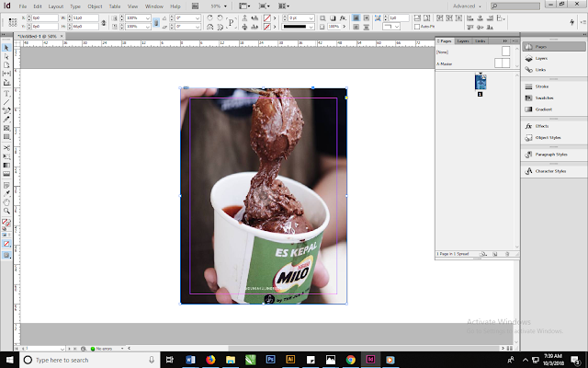Select the Zoom tool magnifier
This screenshot has width=588, height=368.
[6, 211]
